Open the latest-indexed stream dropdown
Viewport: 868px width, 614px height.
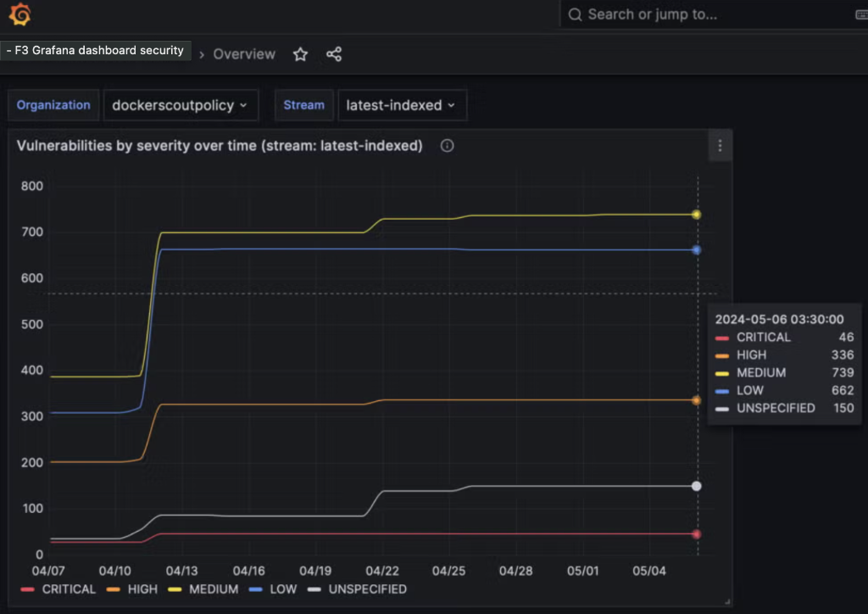coord(402,105)
